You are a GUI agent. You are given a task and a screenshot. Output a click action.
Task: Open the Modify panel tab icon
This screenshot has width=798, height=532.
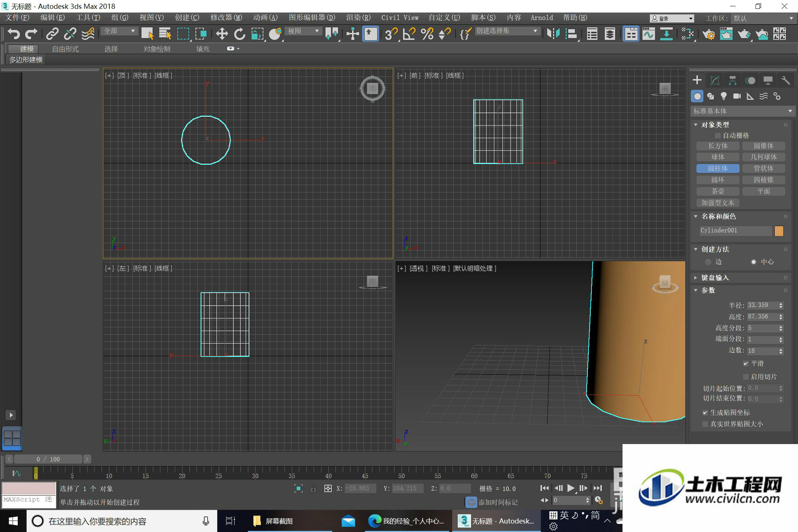tap(715, 81)
